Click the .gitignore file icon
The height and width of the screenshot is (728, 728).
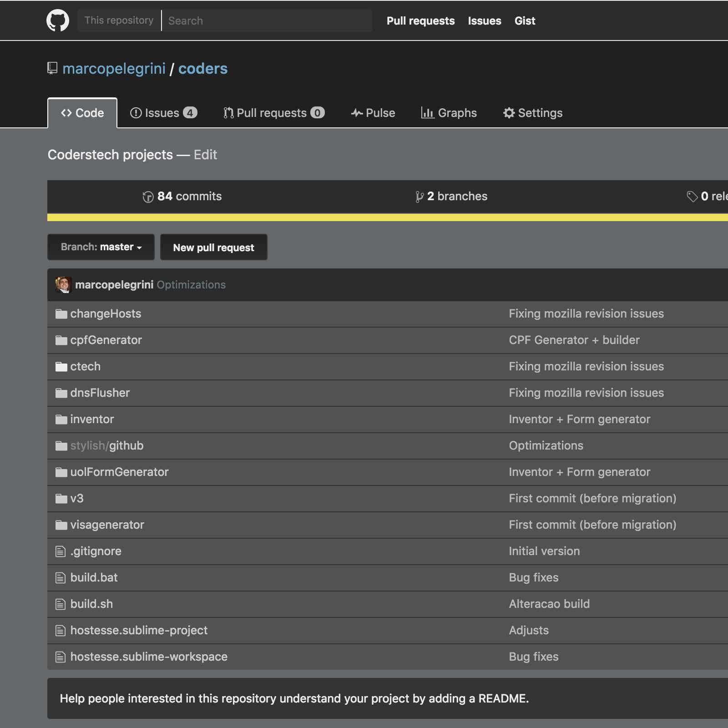pyautogui.click(x=61, y=551)
